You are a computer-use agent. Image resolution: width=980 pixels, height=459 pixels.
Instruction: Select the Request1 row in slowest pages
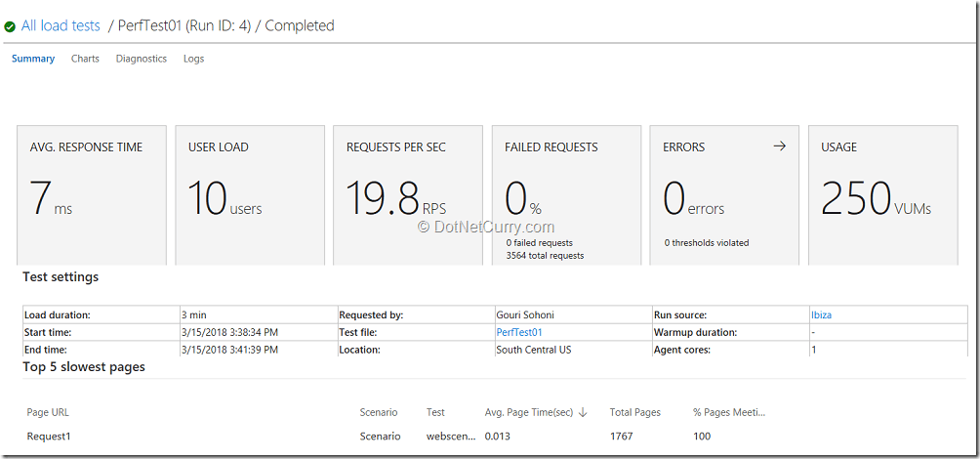coord(494,436)
